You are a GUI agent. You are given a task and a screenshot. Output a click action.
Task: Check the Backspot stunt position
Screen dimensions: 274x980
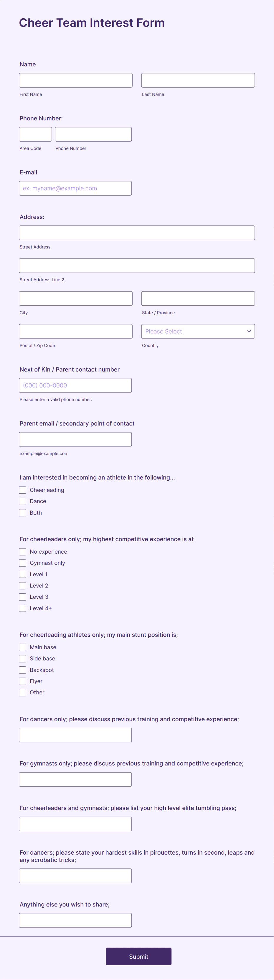click(22, 670)
